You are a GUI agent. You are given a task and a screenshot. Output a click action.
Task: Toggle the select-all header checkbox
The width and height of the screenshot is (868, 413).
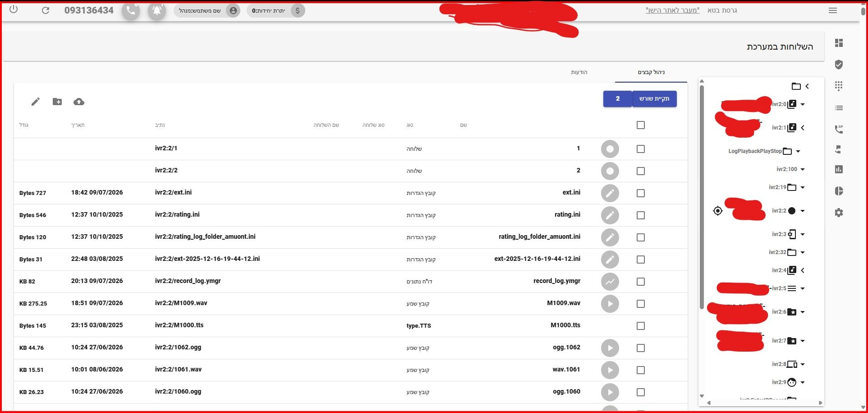(x=641, y=125)
